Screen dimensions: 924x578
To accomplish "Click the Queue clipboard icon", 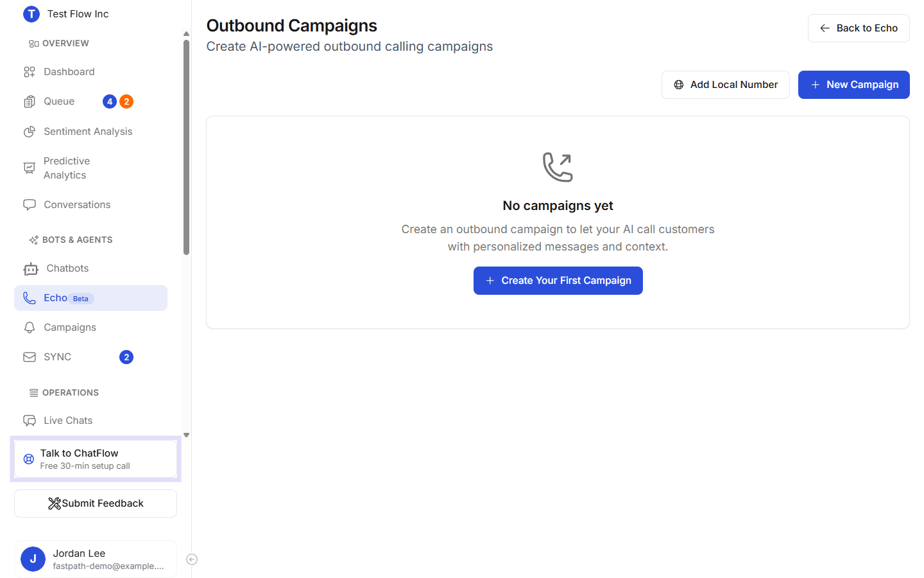I will point(30,101).
